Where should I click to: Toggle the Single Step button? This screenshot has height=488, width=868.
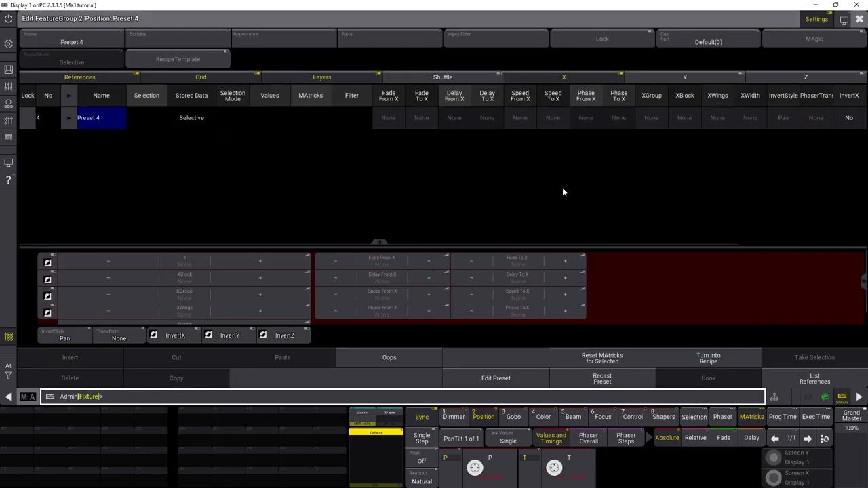(422, 438)
